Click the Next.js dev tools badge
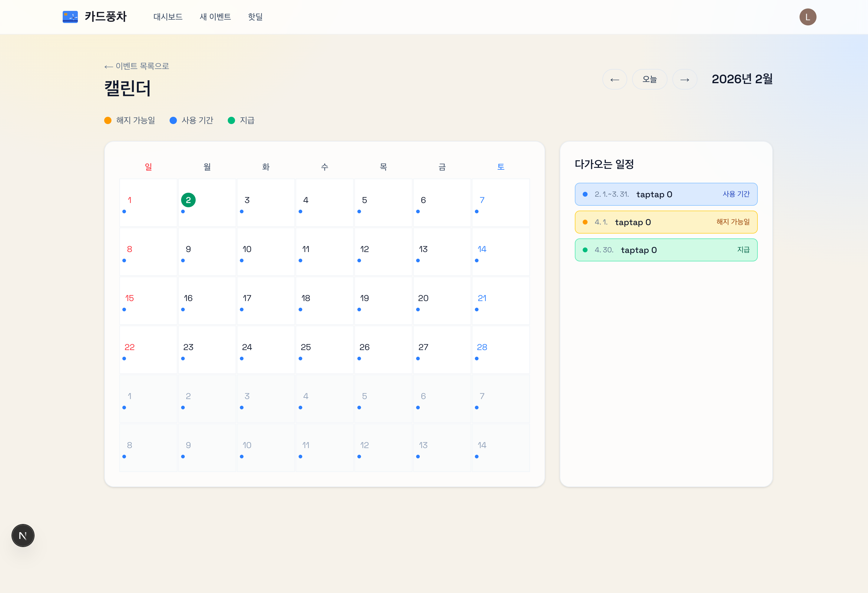This screenshot has width=868, height=593. pyautogui.click(x=23, y=536)
